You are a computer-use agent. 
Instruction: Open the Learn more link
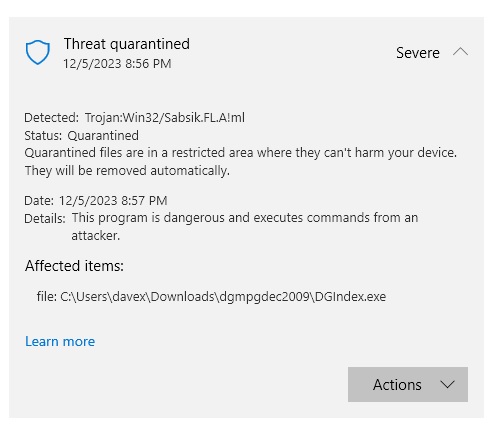point(60,341)
